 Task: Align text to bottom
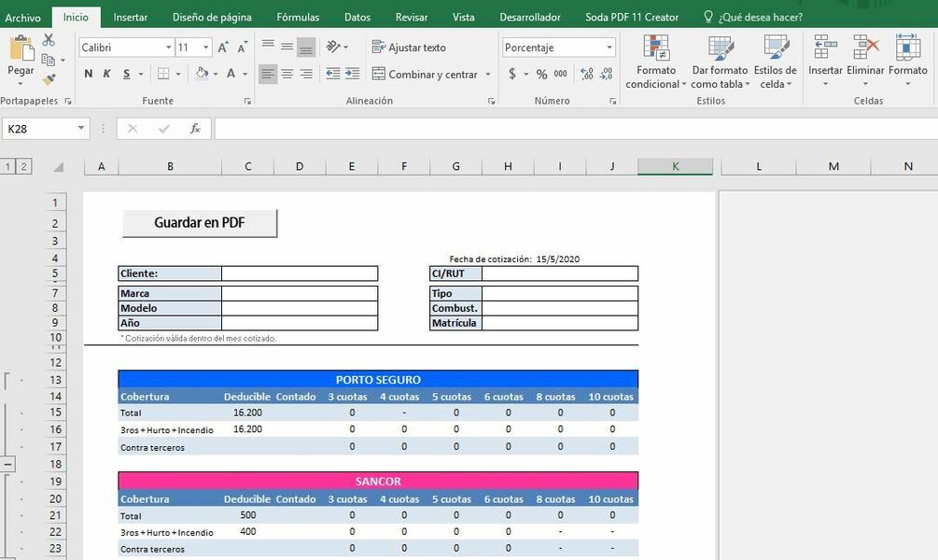pyautogui.click(x=306, y=48)
